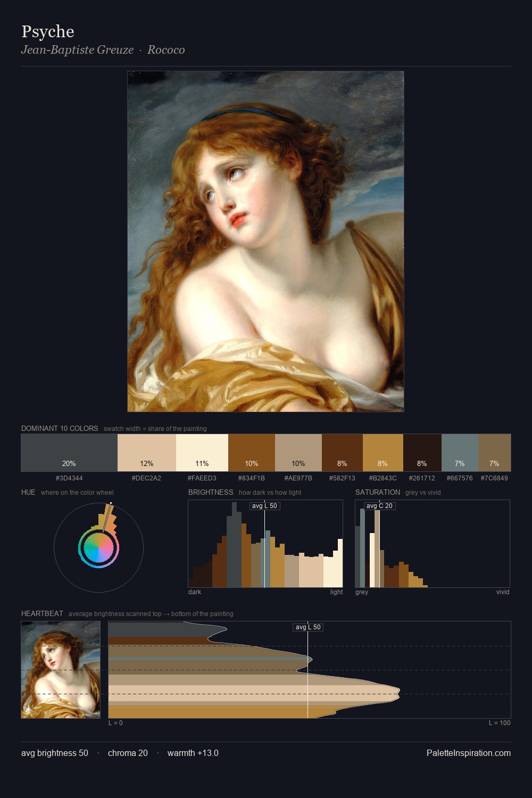Click the 'Psyche' title

tap(48, 31)
